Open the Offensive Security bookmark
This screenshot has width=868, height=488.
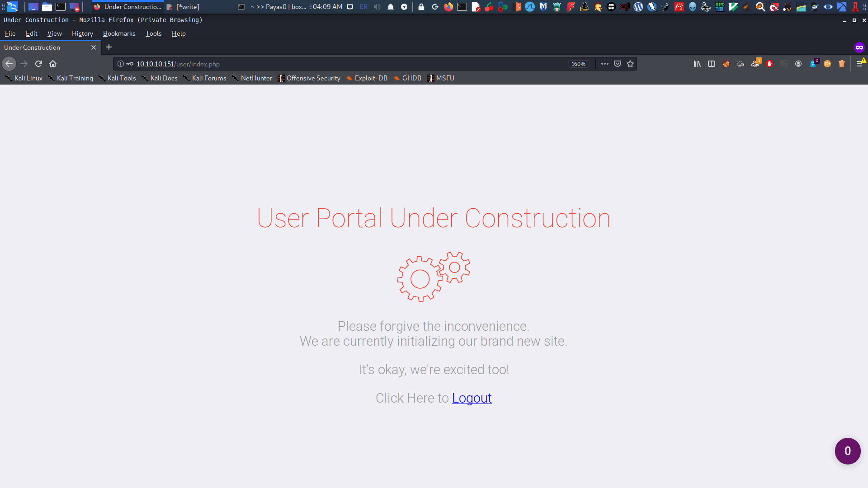[x=309, y=78]
